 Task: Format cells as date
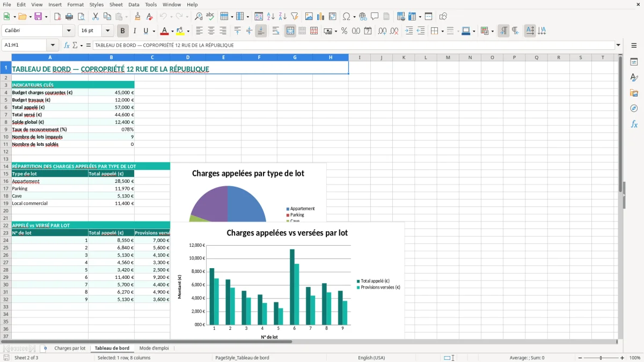[368, 31]
